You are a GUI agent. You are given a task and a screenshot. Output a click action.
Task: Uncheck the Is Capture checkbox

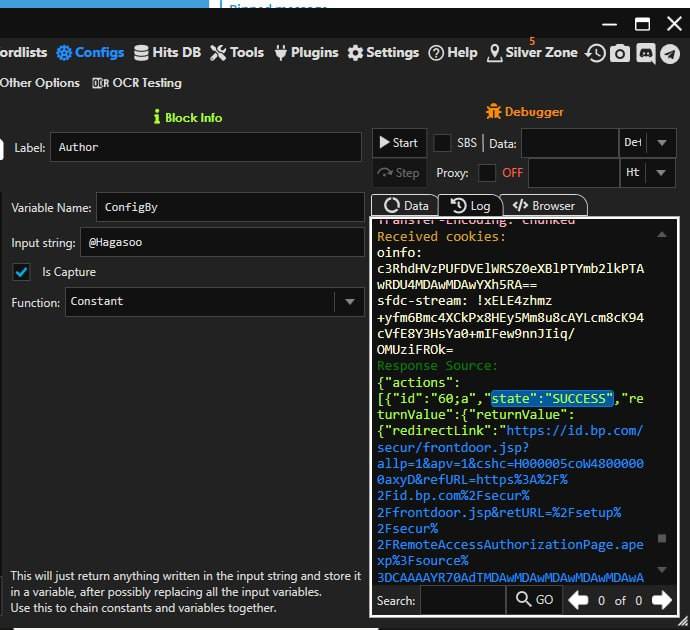point(21,271)
